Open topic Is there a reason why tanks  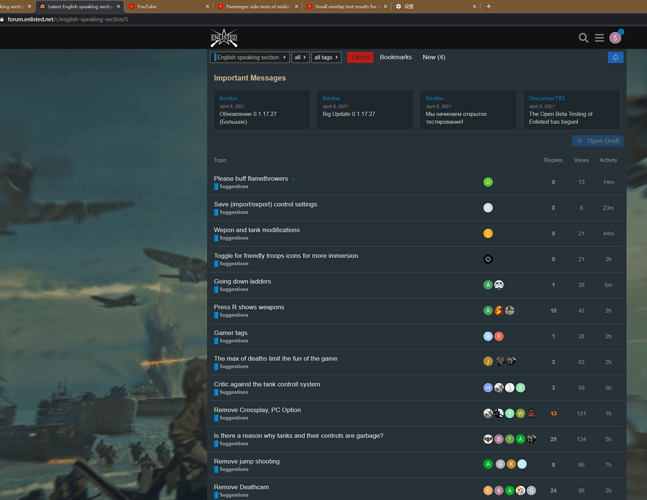[298, 436]
